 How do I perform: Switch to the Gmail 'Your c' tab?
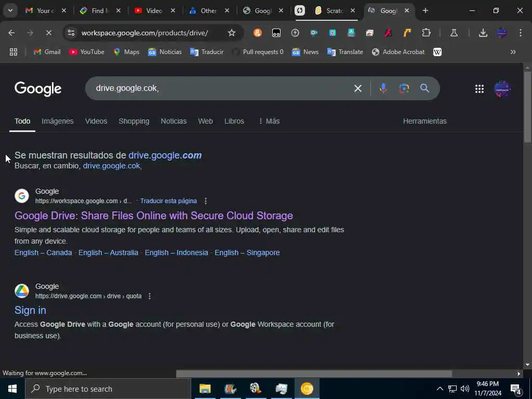tap(45, 10)
